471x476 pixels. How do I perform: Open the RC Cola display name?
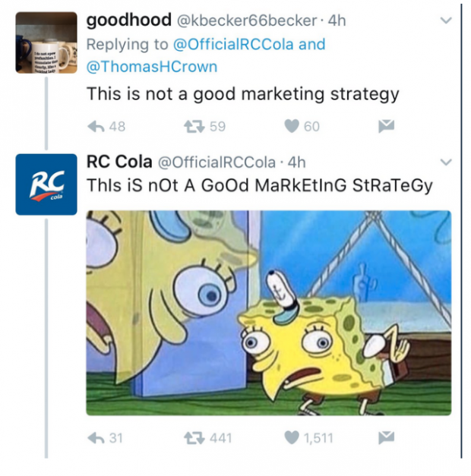(119, 162)
